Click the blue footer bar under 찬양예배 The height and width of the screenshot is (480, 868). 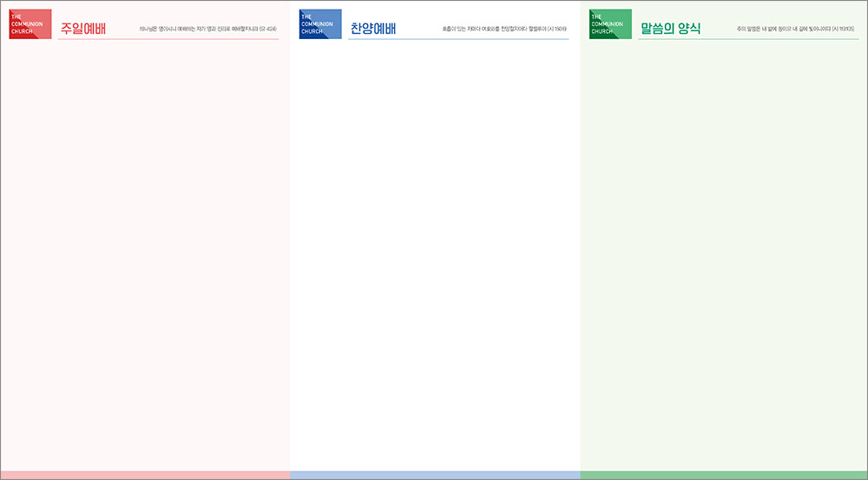tap(435, 475)
